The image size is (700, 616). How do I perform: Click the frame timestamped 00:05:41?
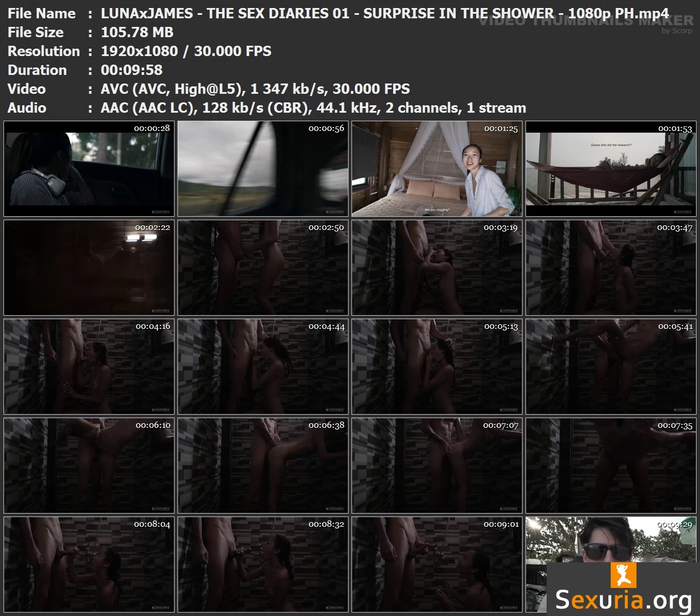point(611,367)
